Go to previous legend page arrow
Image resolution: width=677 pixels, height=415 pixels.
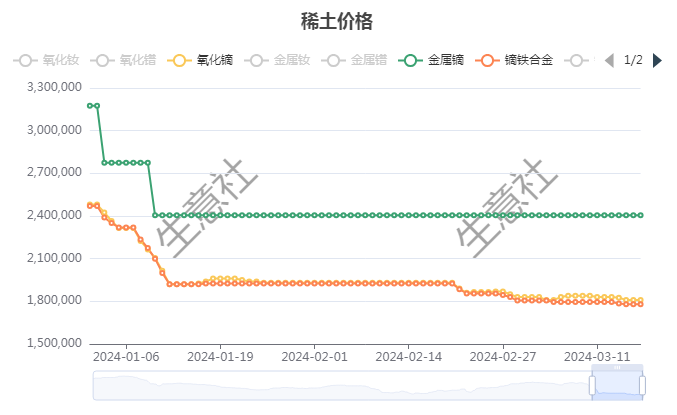click(x=612, y=60)
